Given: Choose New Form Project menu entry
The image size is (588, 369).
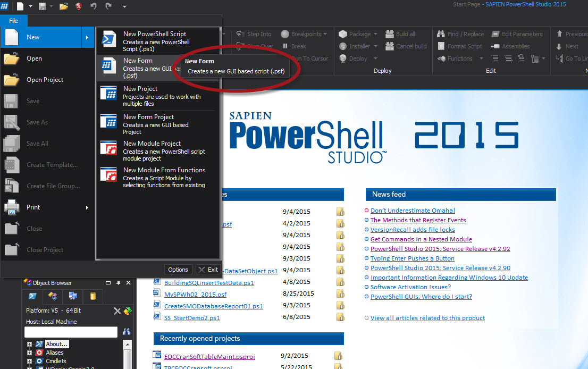Looking at the screenshot, I should click(157, 124).
